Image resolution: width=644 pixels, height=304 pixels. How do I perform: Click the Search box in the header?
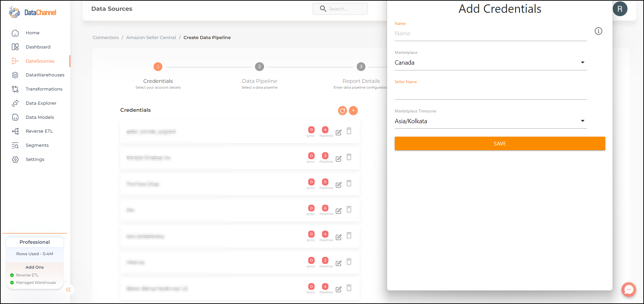point(340,9)
